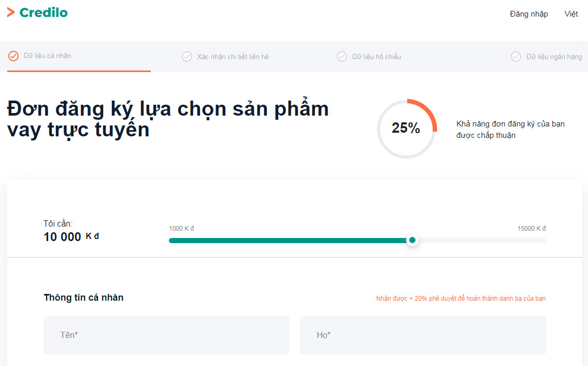Click inside the Tên input field

tap(166, 335)
